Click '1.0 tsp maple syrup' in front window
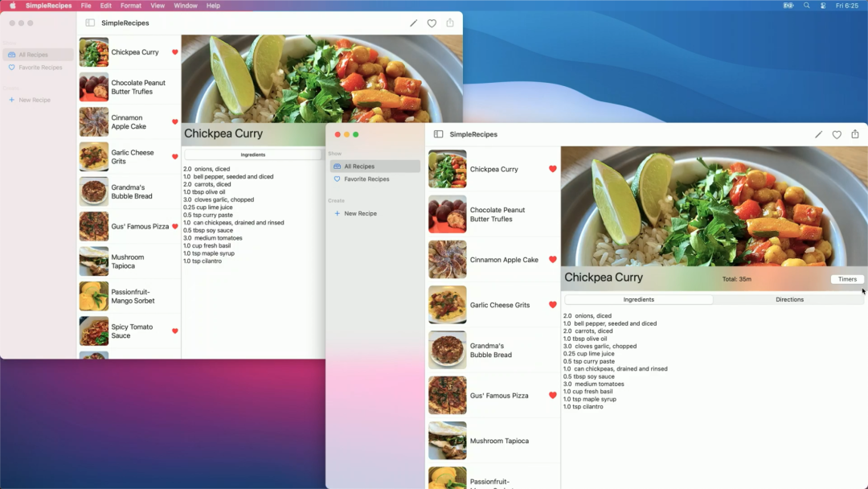The image size is (868, 489). [590, 399]
